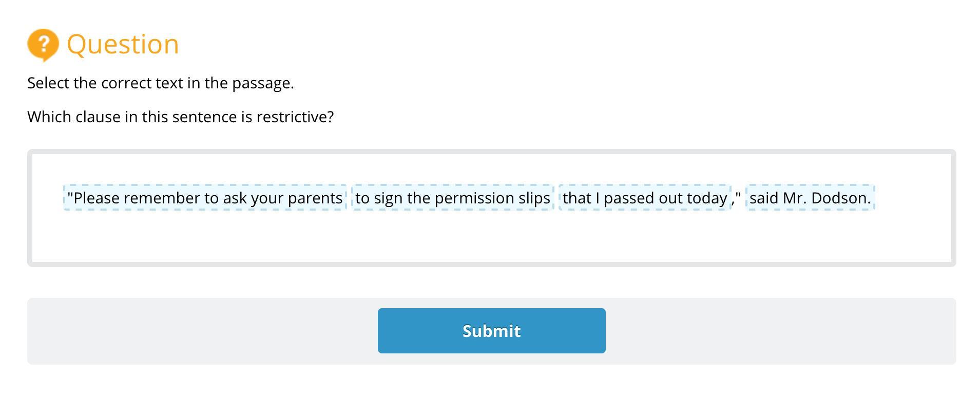
Task: Click the "Select the correct text in the passage" instruction
Action: (160, 83)
